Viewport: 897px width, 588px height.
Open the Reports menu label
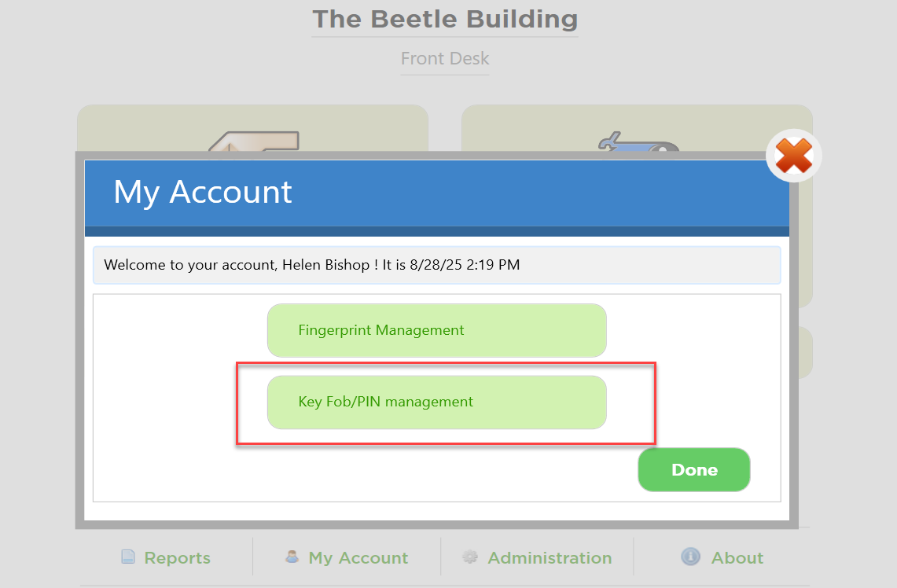pos(178,557)
